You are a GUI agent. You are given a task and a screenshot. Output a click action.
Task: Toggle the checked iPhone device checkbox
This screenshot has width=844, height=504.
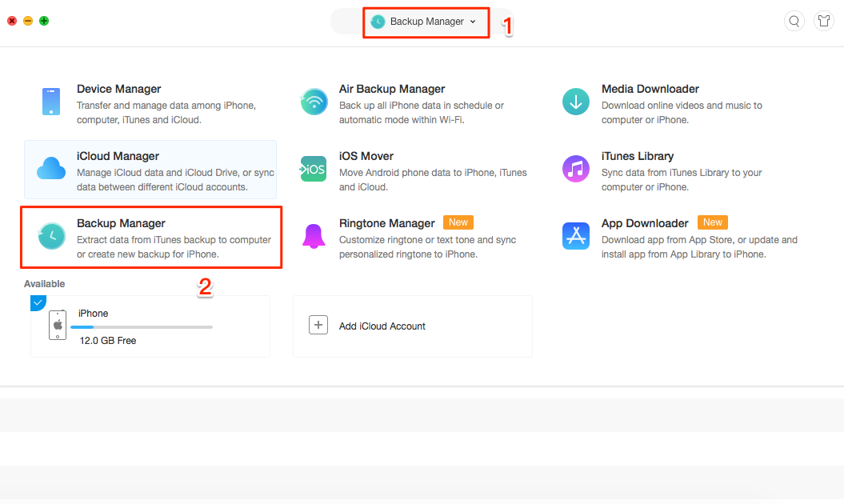(38, 302)
